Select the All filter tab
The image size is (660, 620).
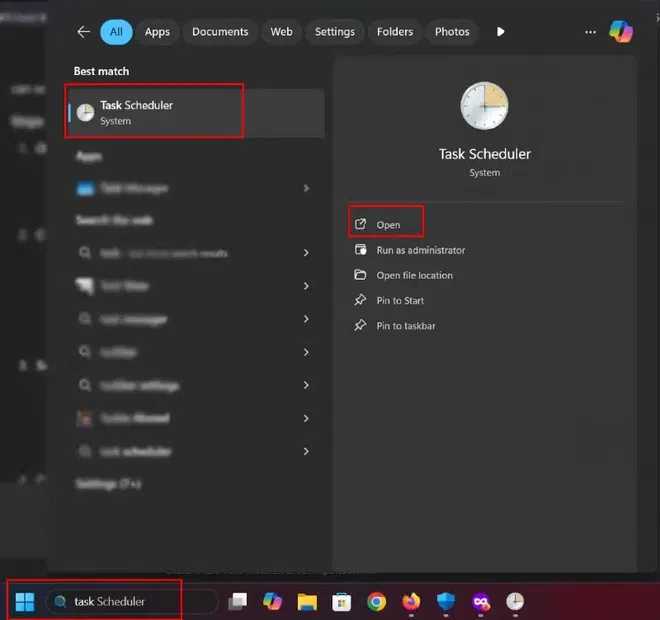tap(116, 32)
